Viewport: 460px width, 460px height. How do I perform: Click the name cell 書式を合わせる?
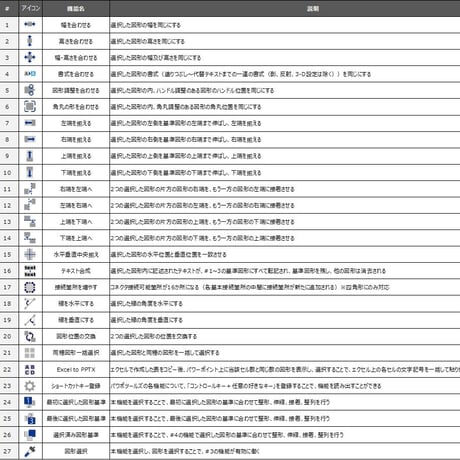pyautogui.click(x=76, y=74)
